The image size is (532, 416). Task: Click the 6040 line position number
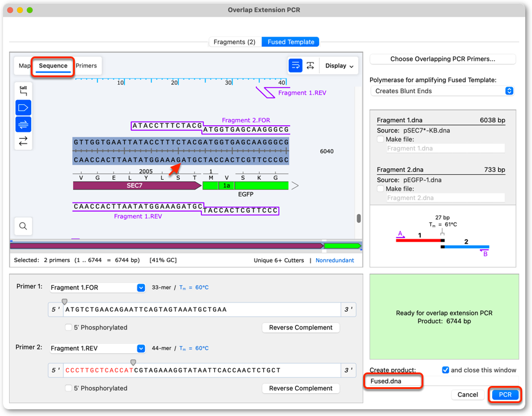coord(326,152)
